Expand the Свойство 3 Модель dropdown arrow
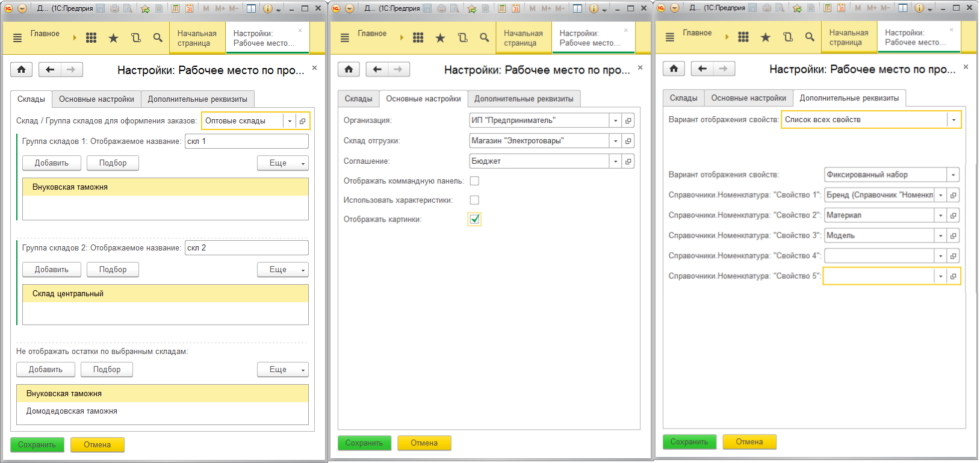Image resolution: width=980 pixels, height=463 pixels. 941,236
